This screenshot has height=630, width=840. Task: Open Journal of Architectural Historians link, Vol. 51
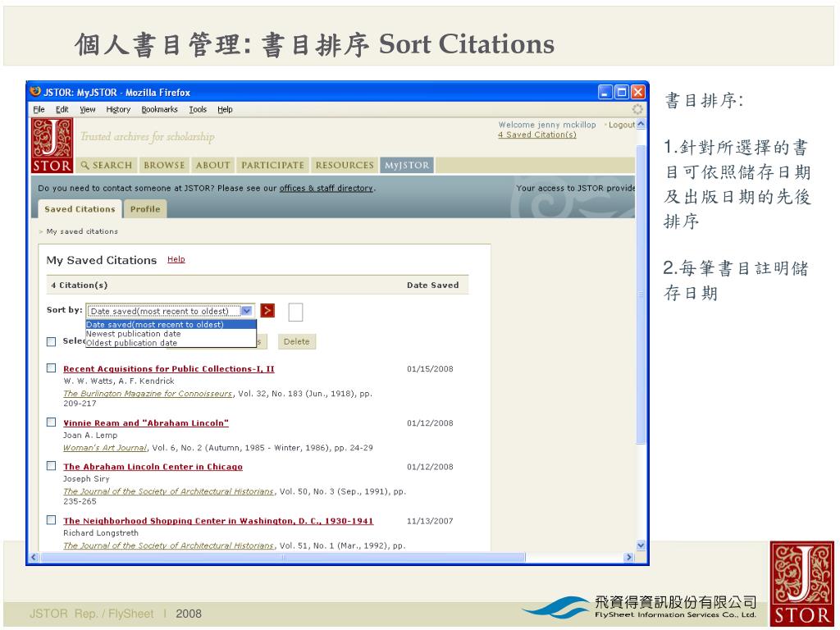169,546
